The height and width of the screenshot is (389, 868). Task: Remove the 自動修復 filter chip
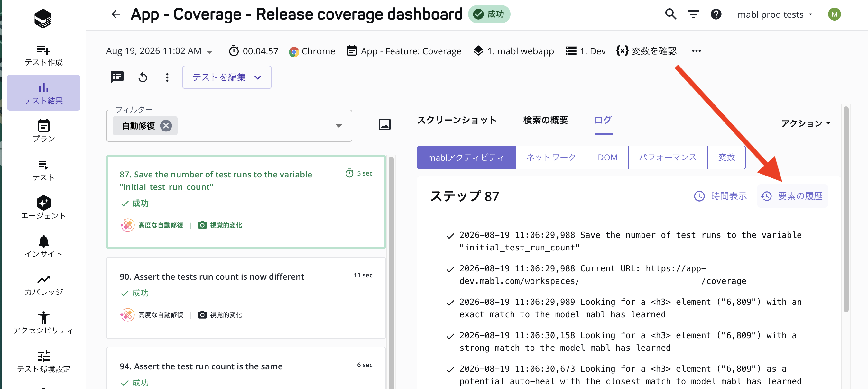(x=166, y=126)
